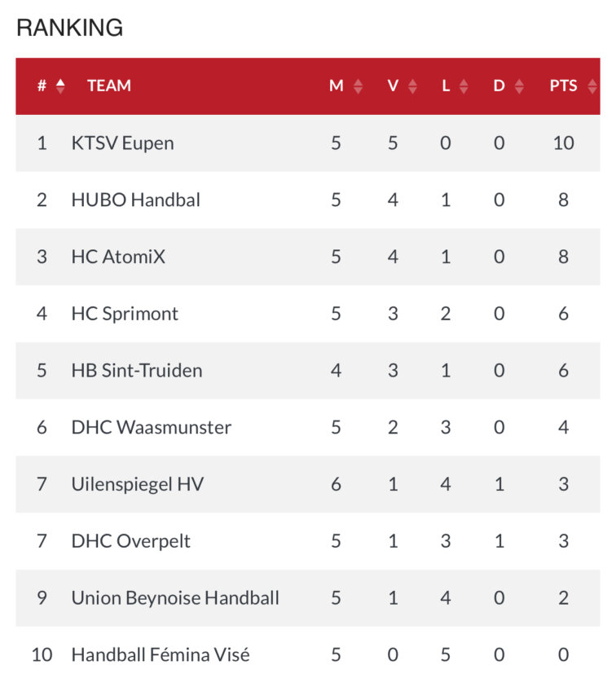
Task: Open the KTSV Eupen team link
Action: coord(122,143)
